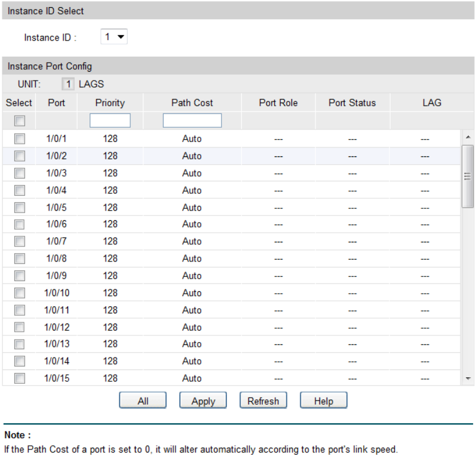Image resolution: width=476 pixels, height=462 pixels.
Task: Refresh the port configuration table
Action: (263, 401)
